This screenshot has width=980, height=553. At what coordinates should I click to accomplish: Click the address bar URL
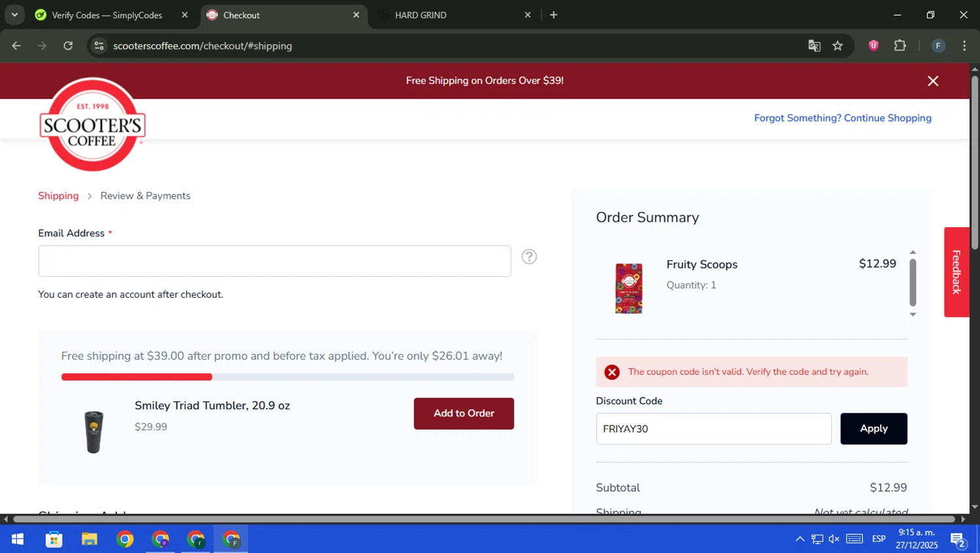tap(203, 46)
